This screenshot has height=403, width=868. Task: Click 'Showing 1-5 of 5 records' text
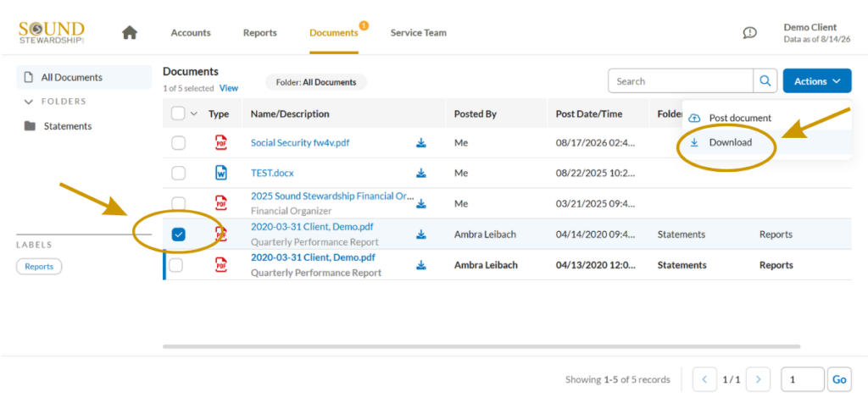click(617, 380)
